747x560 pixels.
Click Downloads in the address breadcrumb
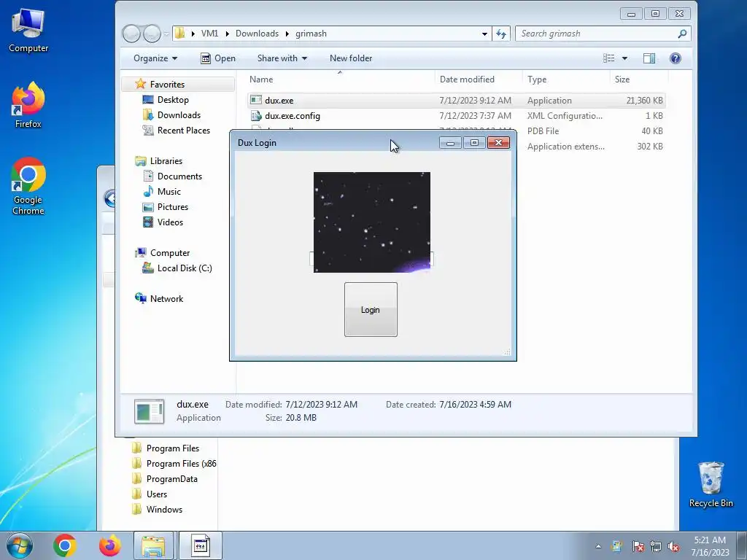pos(258,34)
